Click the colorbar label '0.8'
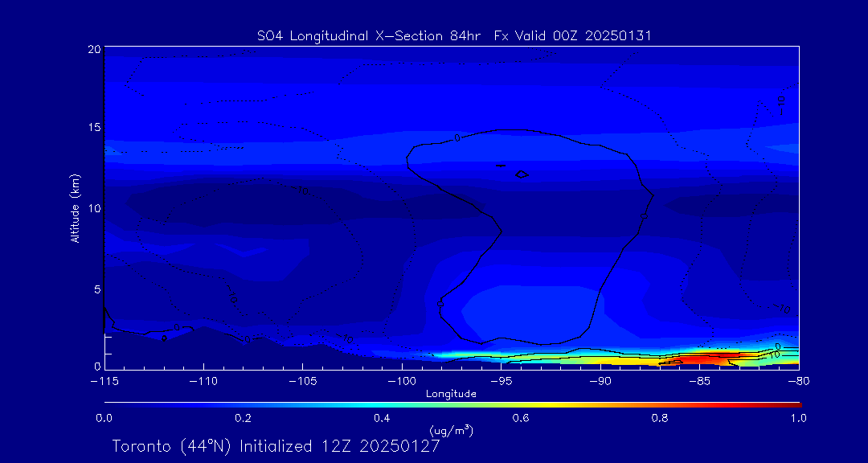The width and height of the screenshot is (868, 463). (x=659, y=418)
